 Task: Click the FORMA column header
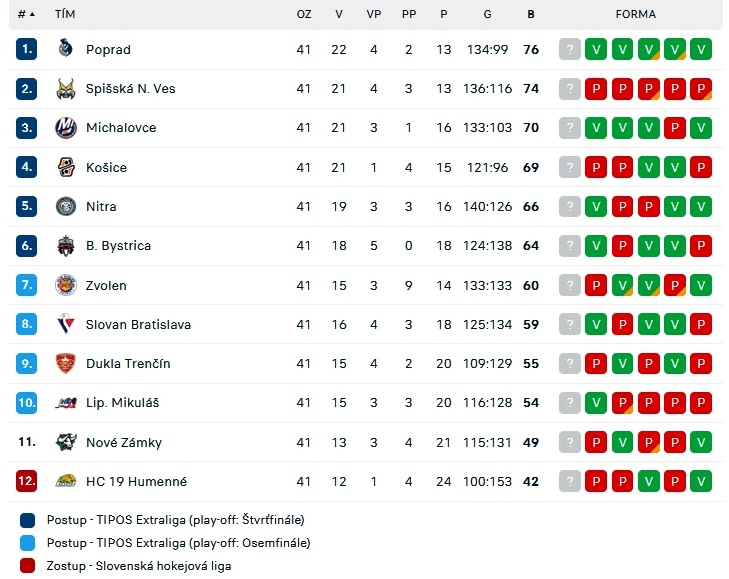[x=636, y=14]
